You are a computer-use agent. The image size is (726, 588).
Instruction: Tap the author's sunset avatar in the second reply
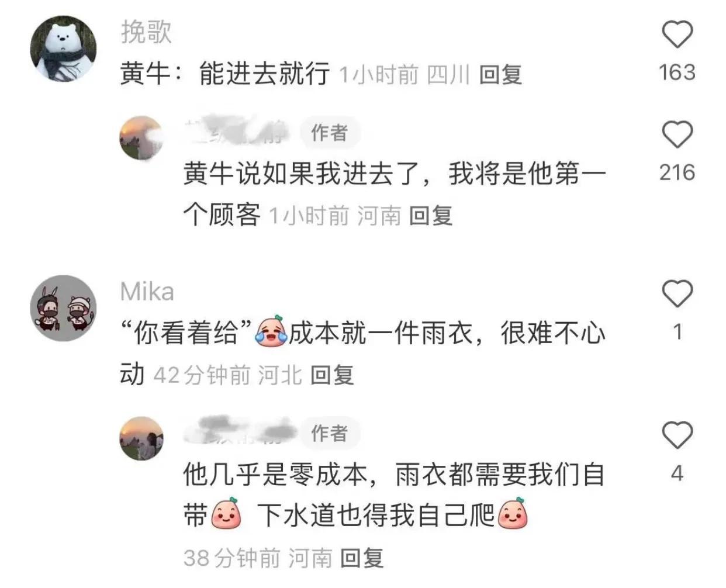coord(141,438)
